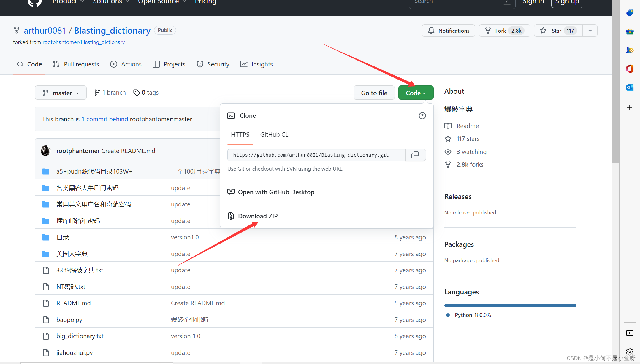This screenshot has height=364, width=640.
Task: Focus the GitHub search box
Action: coord(462,2)
